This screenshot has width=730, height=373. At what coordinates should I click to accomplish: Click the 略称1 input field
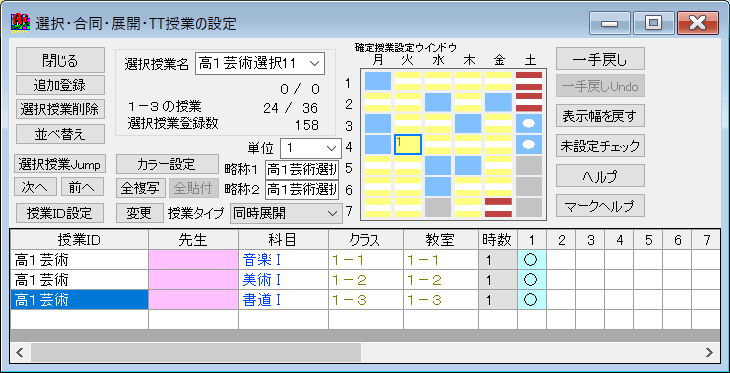pos(302,170)
